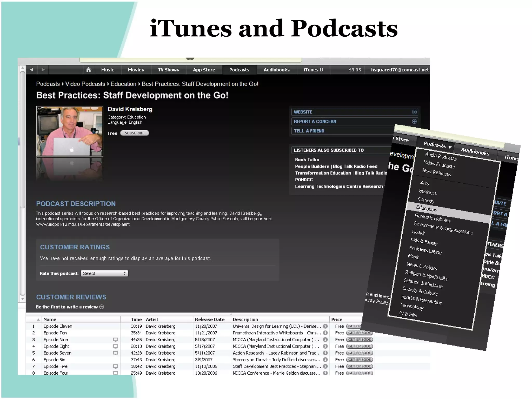Show info icon for Episode Six
This screenshot has width=532, height=399.
325,360
